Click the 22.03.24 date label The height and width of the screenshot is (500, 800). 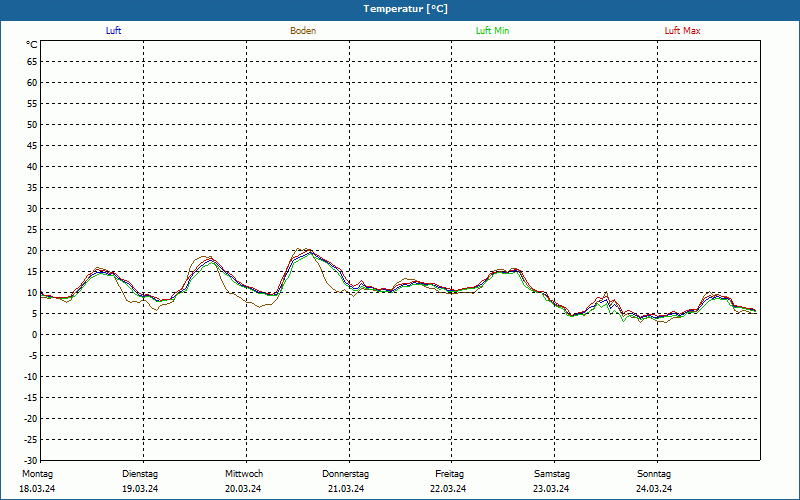click(x=448, y=489)
